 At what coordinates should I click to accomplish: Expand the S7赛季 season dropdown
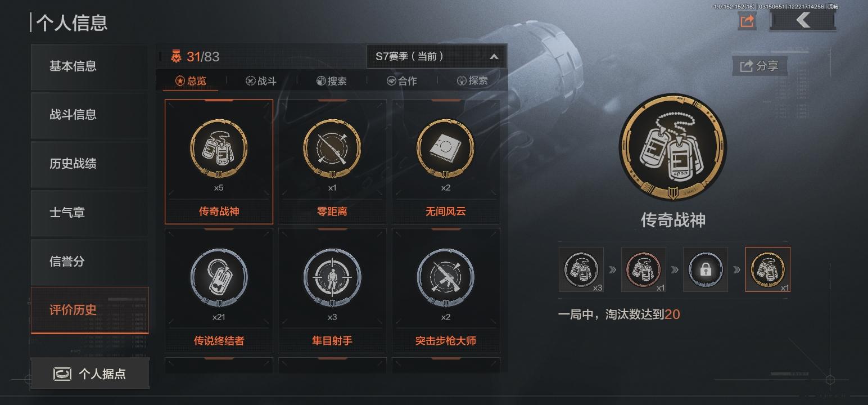pos(437,56)
